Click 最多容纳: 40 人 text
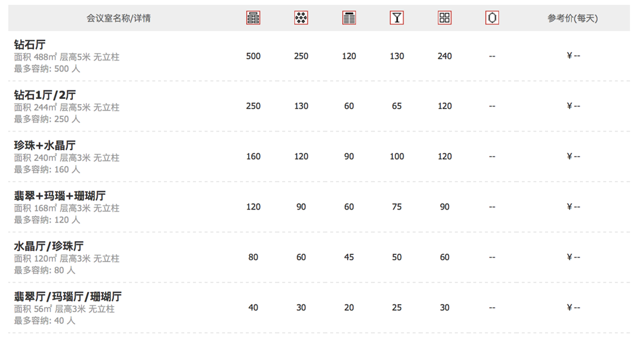The height and width of the screenshot is (343, 644). tap(45, 320)
